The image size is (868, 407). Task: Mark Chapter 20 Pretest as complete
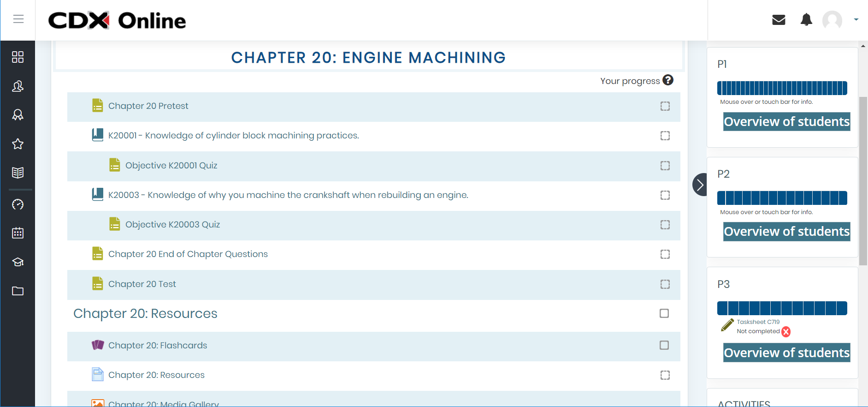(665, 106)
